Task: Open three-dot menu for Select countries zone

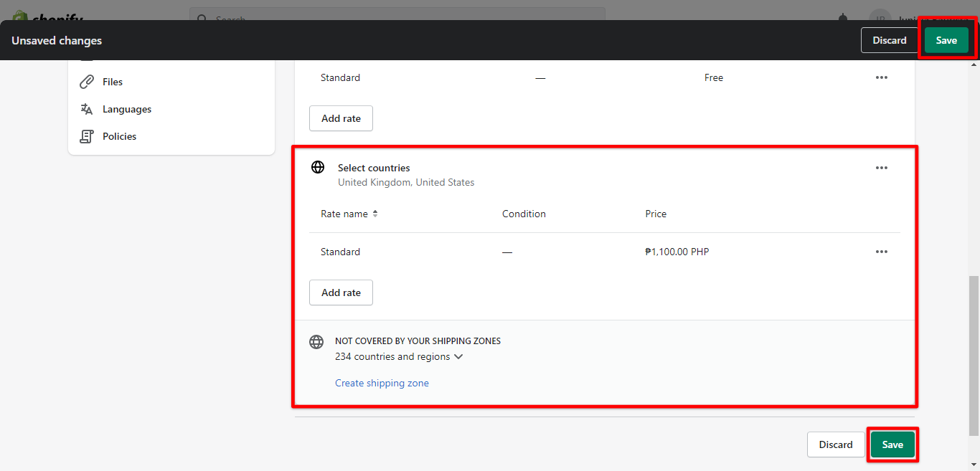Action: 881,168
